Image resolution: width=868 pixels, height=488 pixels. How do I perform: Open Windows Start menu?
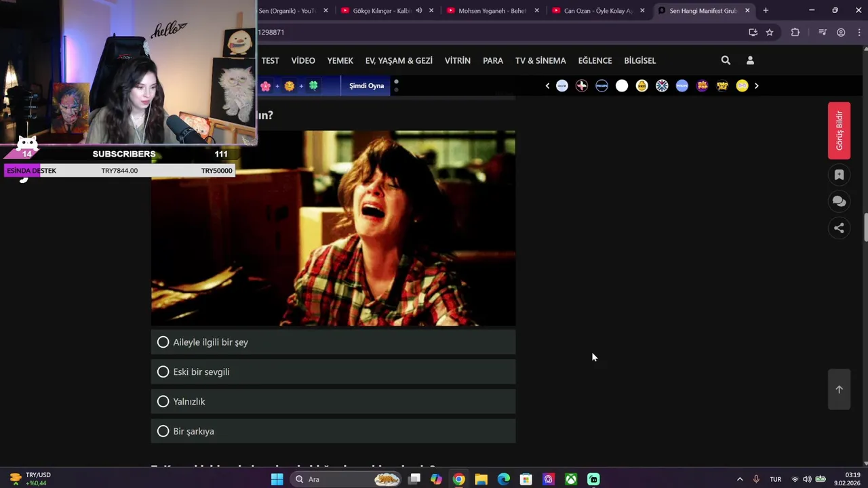coord(277,479)
